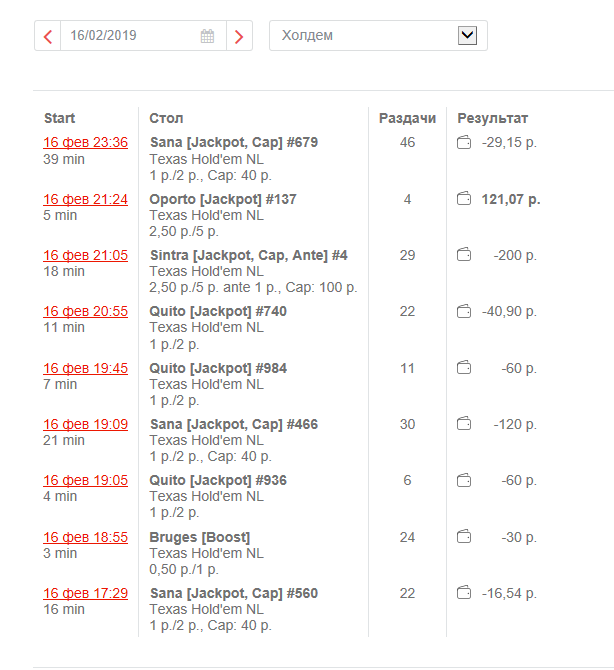Click wallet icon for Sintra #4 row
Screen dimensions: 614x670
[x=463, y=255]
